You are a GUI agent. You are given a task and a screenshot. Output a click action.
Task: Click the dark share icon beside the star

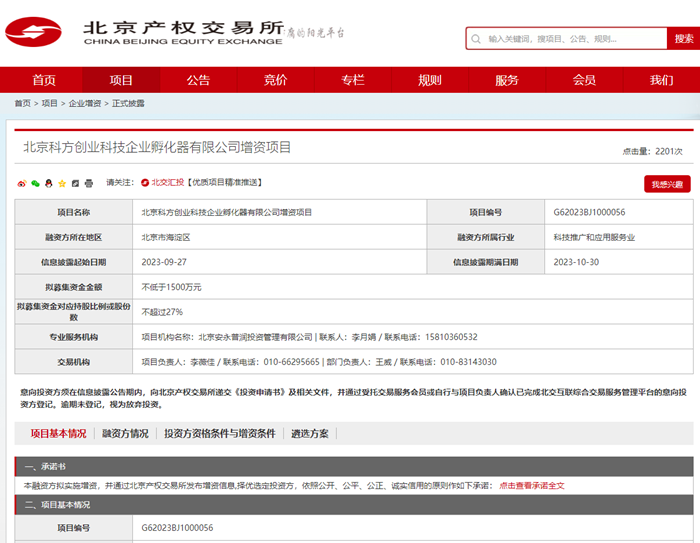[75, 183]
